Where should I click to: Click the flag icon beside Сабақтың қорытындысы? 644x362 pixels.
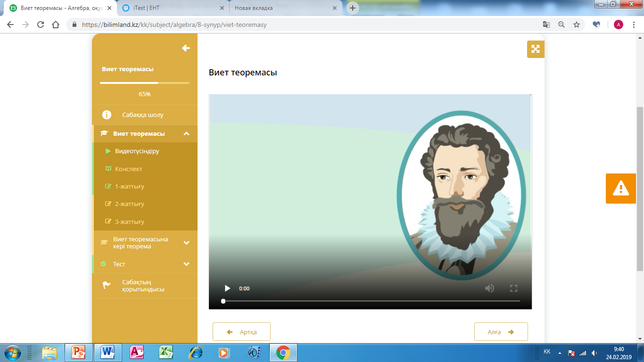(107, 285)
